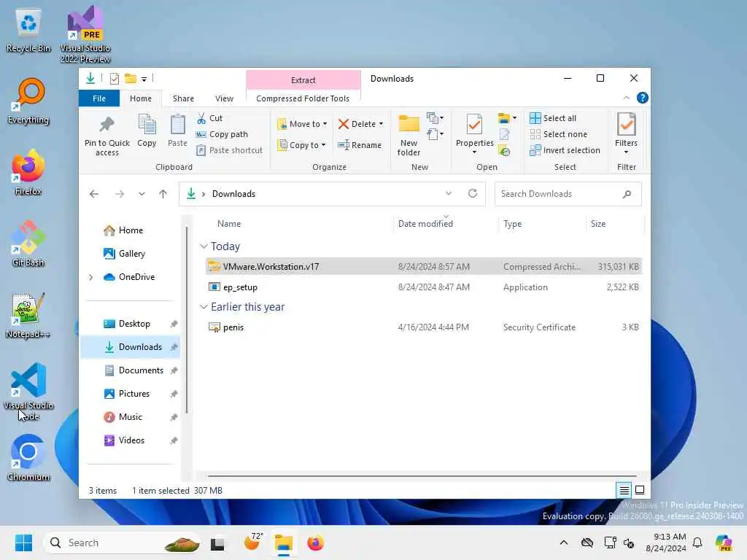Open the Copy to dropdown
The height and width of the screenshot is (560, 747).
point(302,145)
